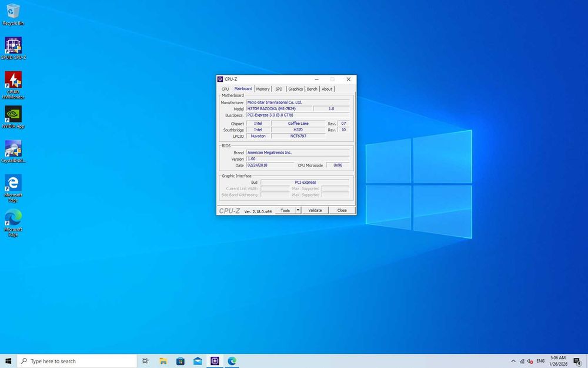Open the Recycle Bin desktop icon

coord(13,15)
